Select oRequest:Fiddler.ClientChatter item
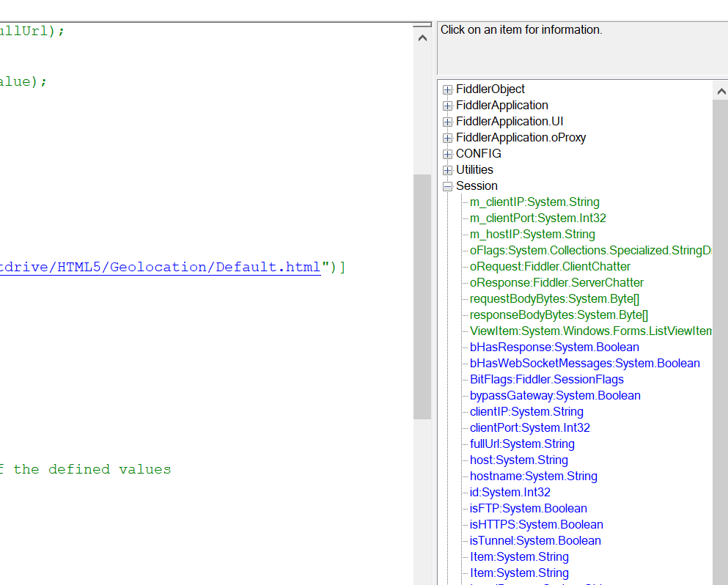This screenshot has width=728, height=585. tap(550, 267)
